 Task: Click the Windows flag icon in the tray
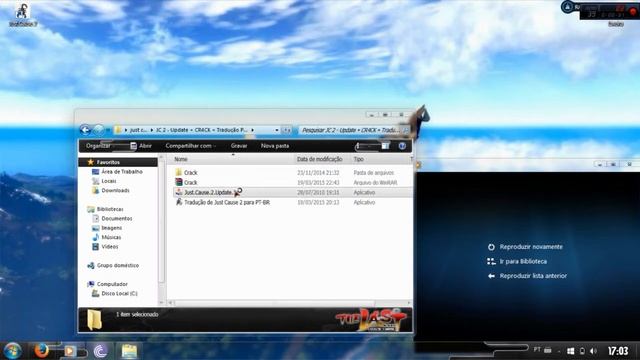click(571, 351)
